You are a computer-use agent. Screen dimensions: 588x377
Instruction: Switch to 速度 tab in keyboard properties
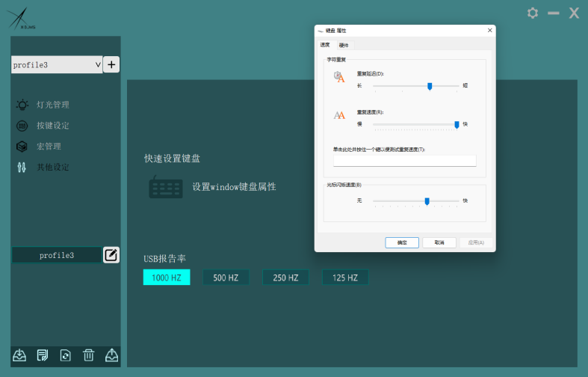pos(325,45)
